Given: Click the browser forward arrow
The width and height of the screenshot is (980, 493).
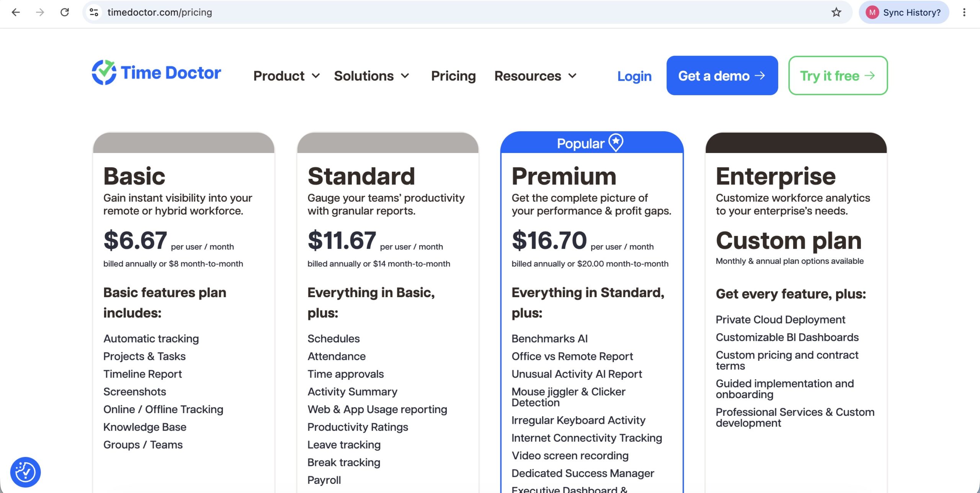Looking at the screenshot, I should pos(40,12).
